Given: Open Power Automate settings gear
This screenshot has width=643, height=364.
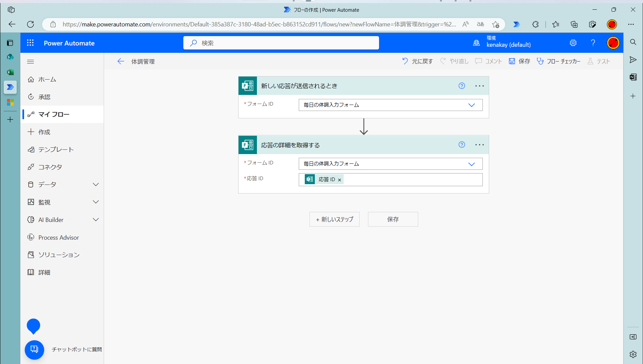Looking at the screenshot, I should (x=573, y=43).
